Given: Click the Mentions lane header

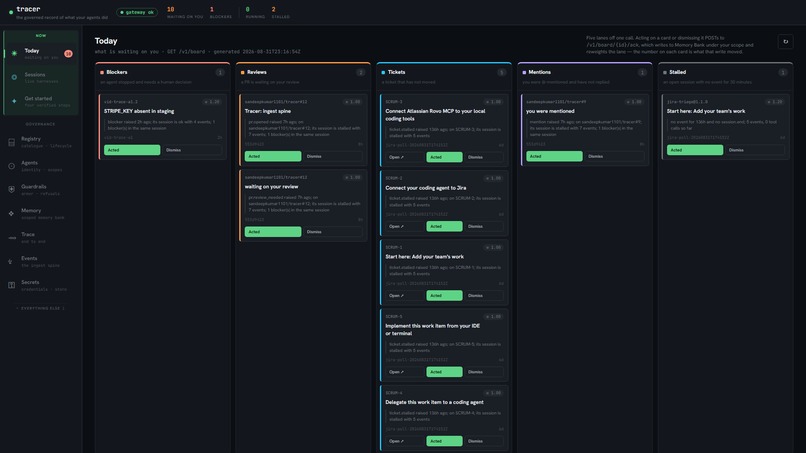Looking at the screenshot, I should [x=584, y=76].
